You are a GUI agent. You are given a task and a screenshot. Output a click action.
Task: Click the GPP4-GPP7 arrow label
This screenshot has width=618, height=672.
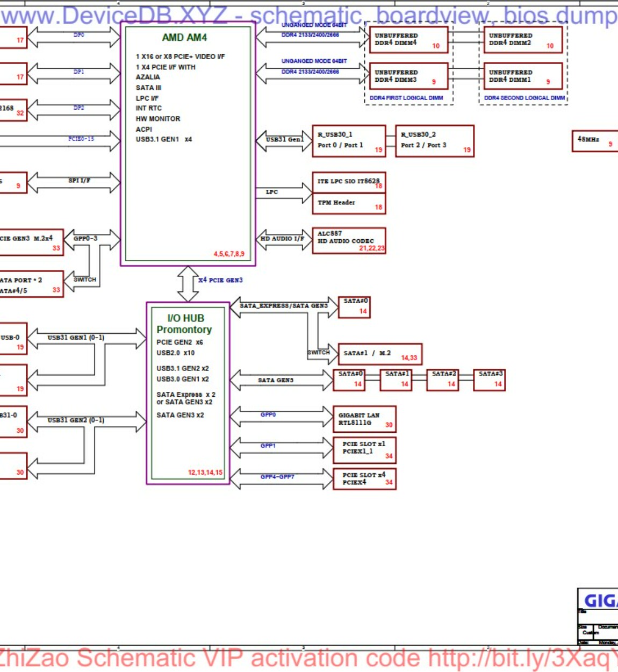click(277, 477)
